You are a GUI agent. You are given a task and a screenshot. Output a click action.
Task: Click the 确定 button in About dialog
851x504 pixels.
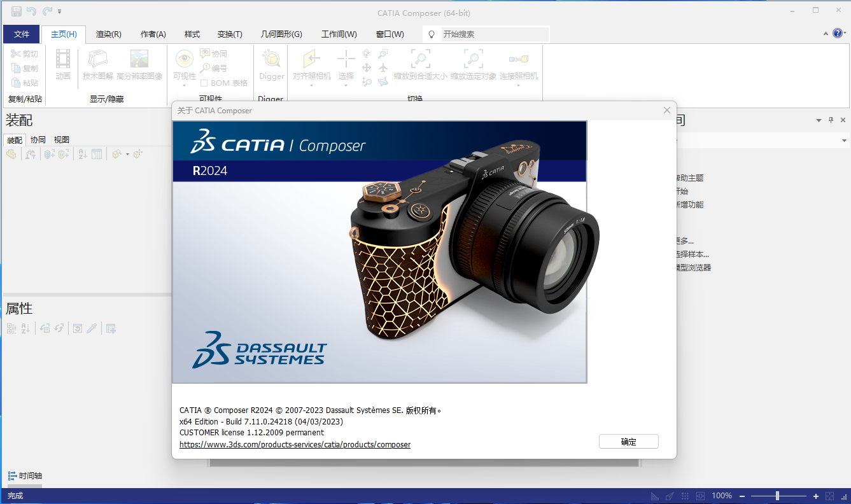click(x=629, y=442)
